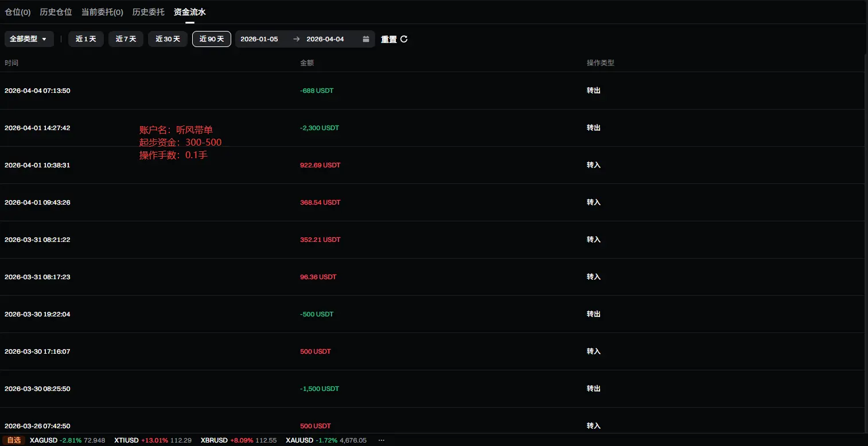Choose the 近90天 time range
Screen dimensions: 868x446
click(x=212, y=39)
